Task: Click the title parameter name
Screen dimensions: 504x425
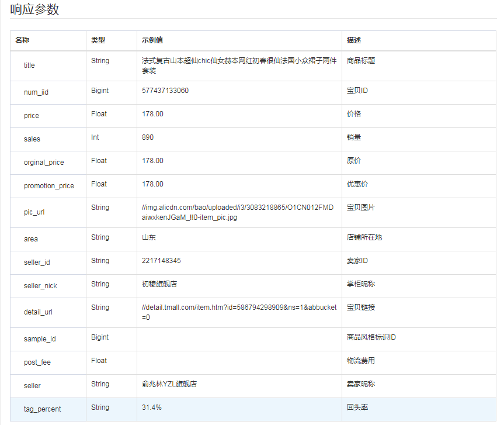Action: [x=29, y=65]
